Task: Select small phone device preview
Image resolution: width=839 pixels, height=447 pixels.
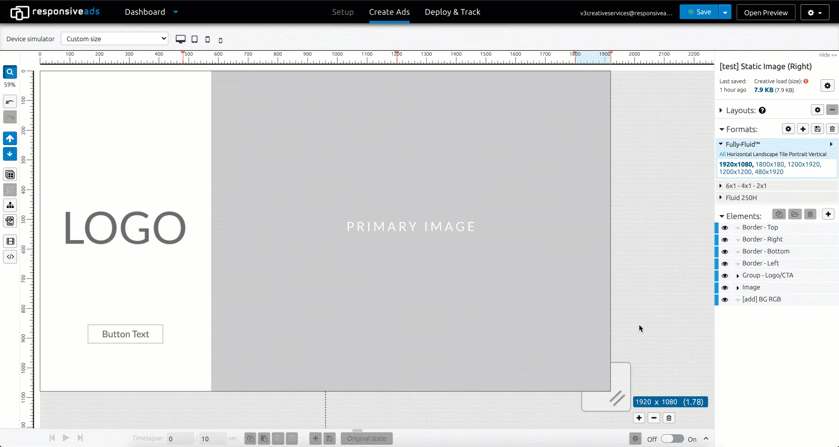Action: pyautogui.click(x=220, y=40)
